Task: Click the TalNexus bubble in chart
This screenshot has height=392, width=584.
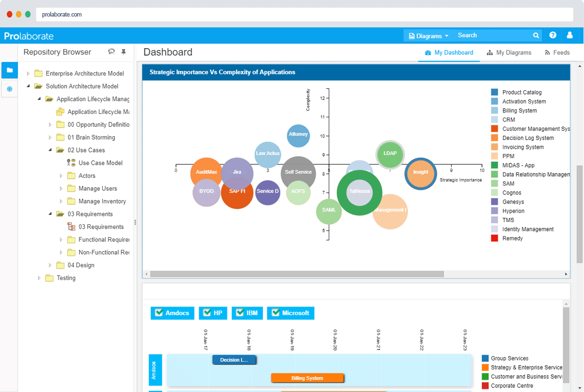Action: (x=359, y=192)
